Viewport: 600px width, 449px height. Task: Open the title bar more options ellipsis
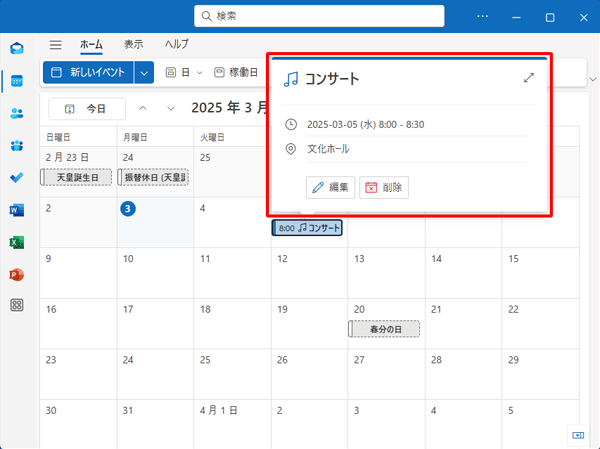click(483, 16)
